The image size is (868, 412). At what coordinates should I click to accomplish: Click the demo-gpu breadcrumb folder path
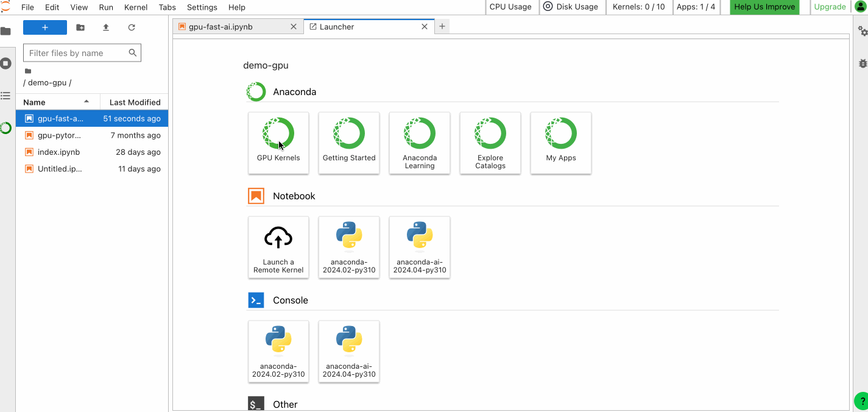(x=47, y=83)
